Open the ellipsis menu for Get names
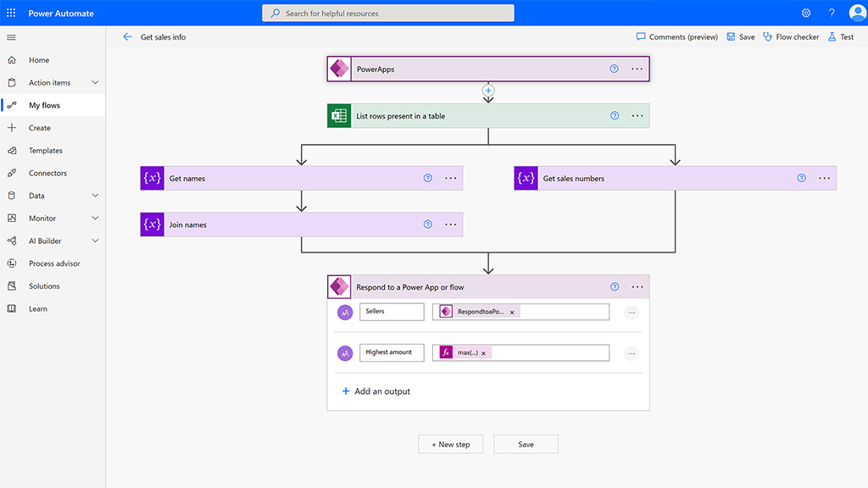The height and width of the screenshot is (488, 868). click(x=451, y=178)
